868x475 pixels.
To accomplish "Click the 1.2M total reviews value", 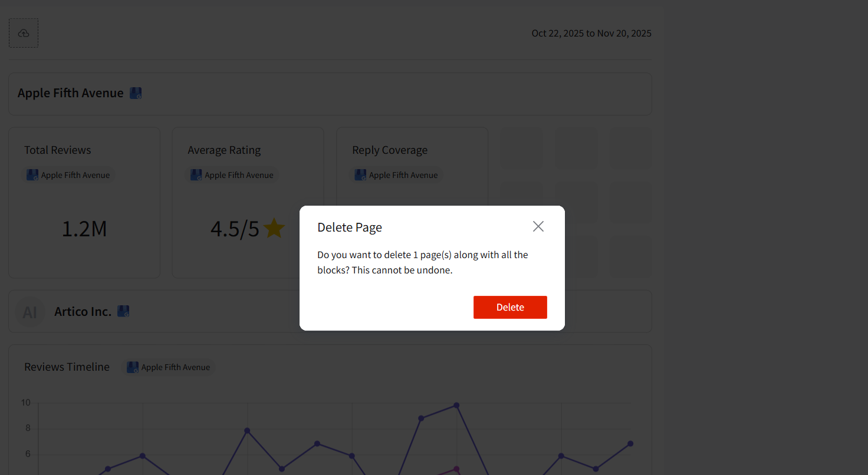I will (84, 229).
